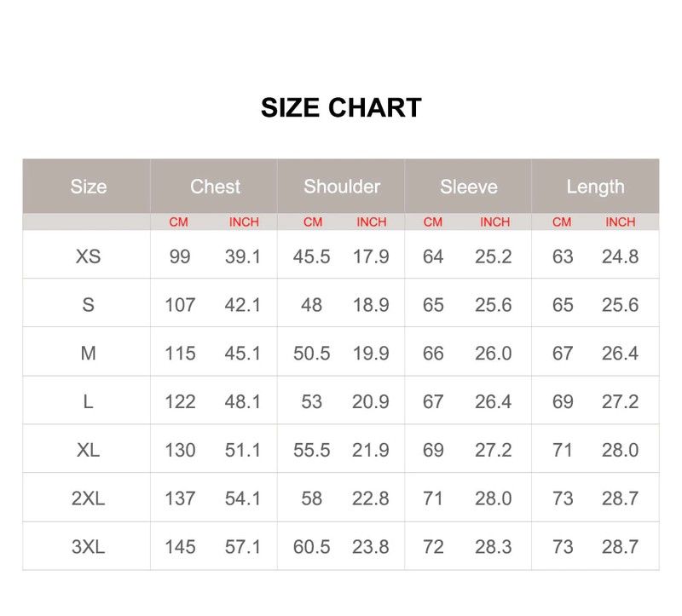Viewport: 682px width, 616px height.
Task: Select the 2XL size row label
Action: point(89,498)
